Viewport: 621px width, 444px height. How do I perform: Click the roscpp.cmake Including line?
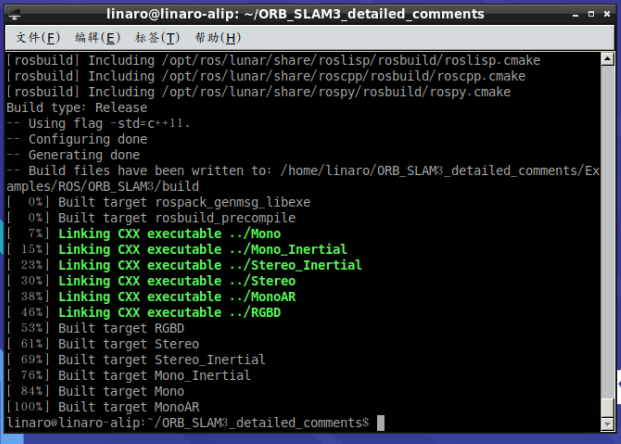266,76
